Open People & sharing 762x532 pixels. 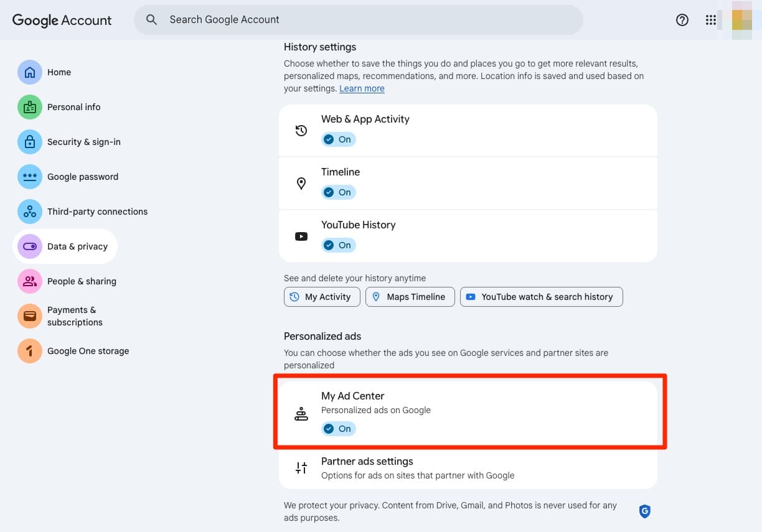(x=82, y=281)
